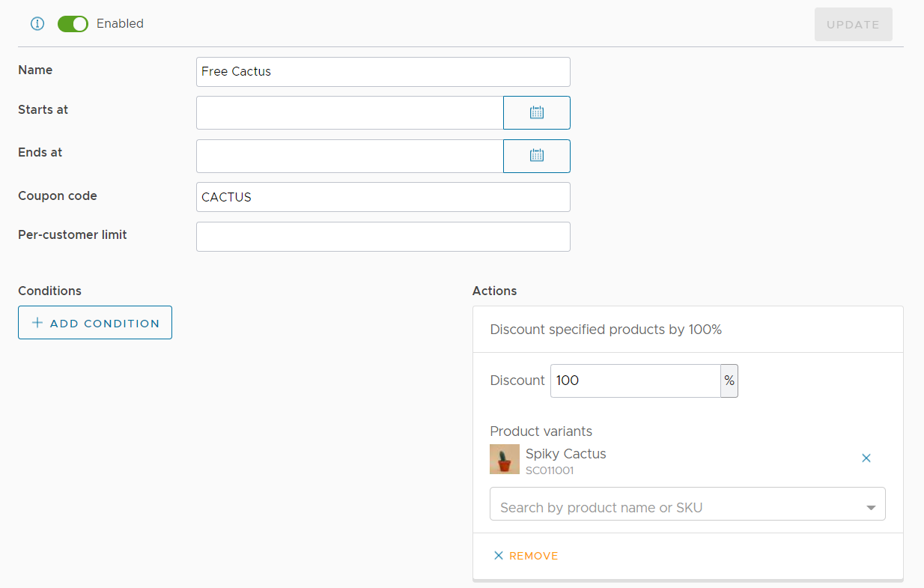Click the plus icon on Add Condition
The width and height of the screenshot is (924, 588).
(x=36, y=322)
